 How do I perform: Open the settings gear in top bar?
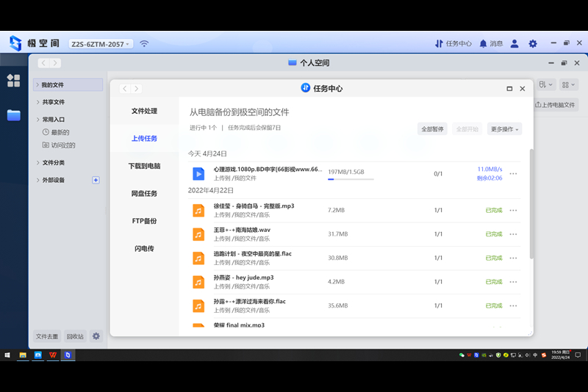tap(532, 43)
